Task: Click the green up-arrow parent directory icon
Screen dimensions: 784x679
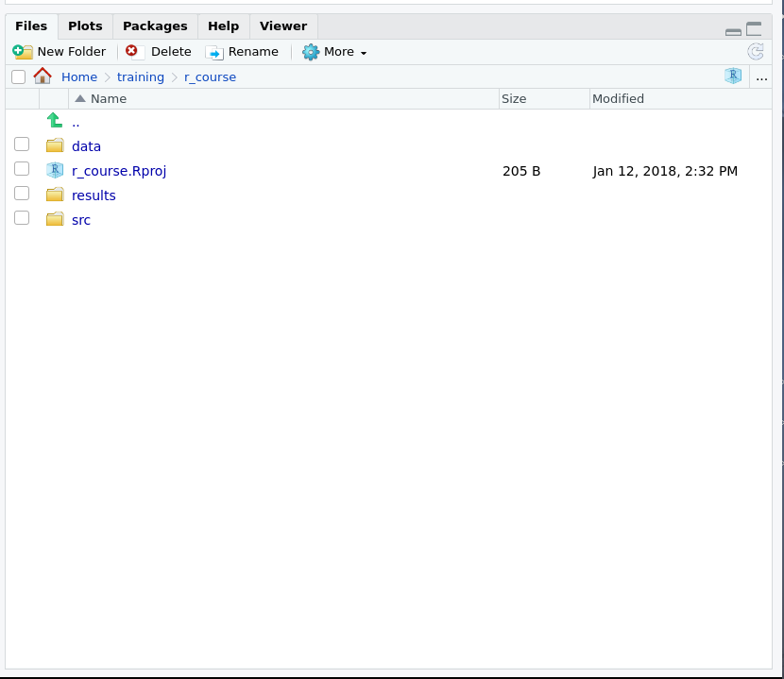Action: pos(55,121)
